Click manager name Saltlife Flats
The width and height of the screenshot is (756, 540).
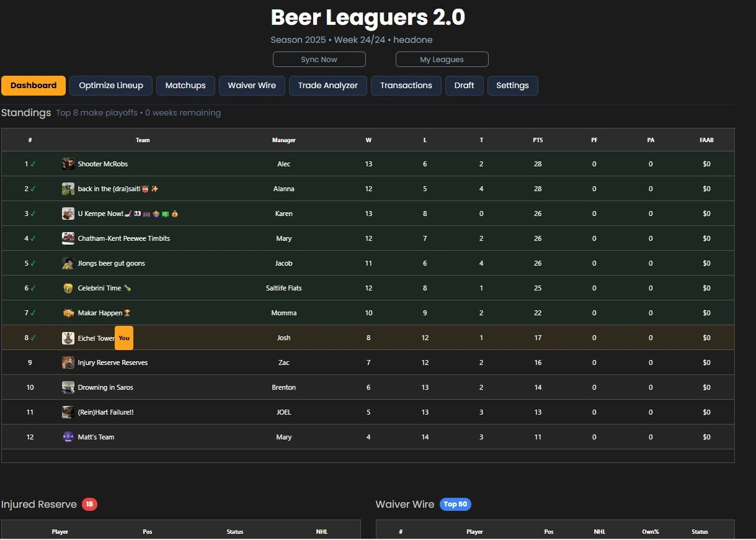284,288
